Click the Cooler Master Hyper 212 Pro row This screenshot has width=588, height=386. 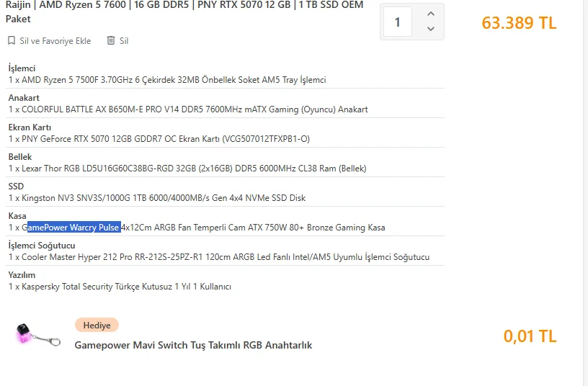tap(219, 257)
